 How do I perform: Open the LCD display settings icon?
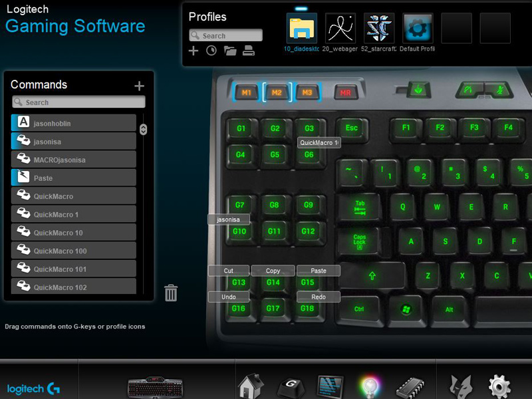point(330,386)
